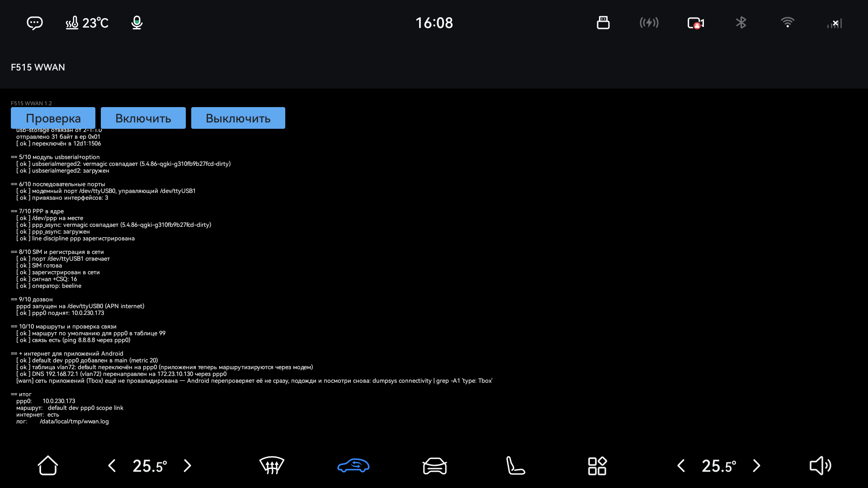The image size is (868, 488).
Task: Go to the Home screen icon
Action: point(47,465)
